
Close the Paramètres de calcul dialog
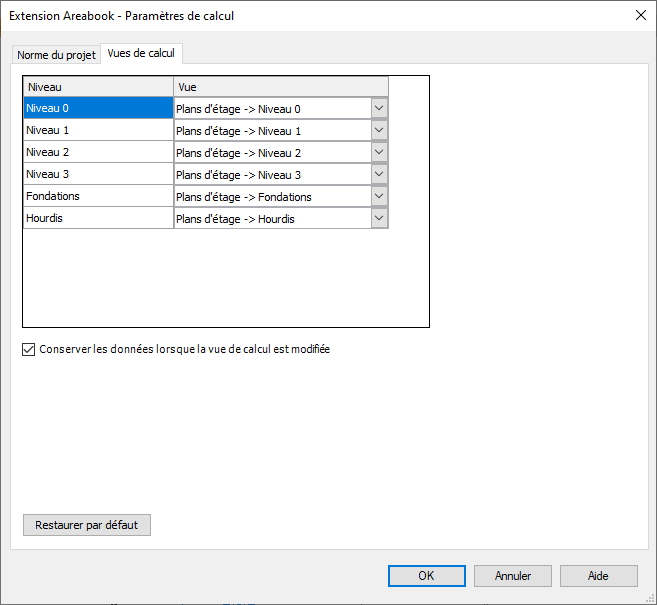[x=640, y=15]
